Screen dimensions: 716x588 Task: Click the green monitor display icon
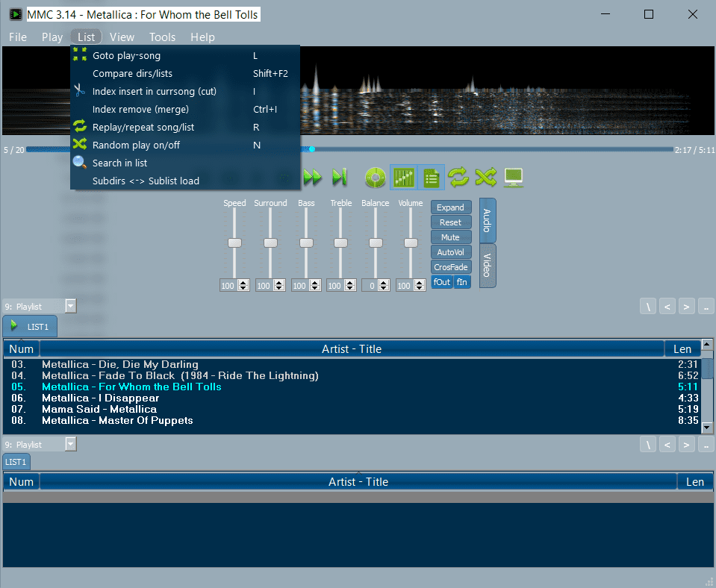(513, 178)
